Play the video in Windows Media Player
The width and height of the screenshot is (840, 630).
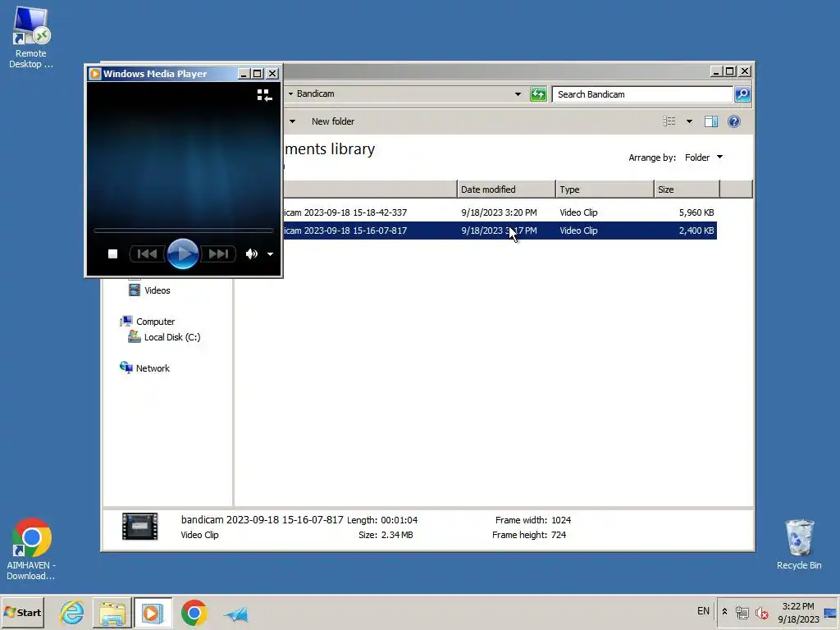click(x=183, y=254)
